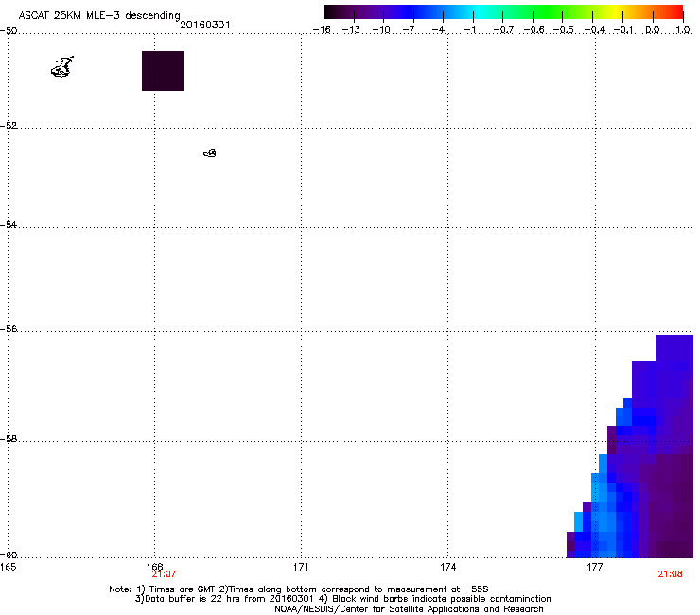The height and width of the screenshot is (615, 700).
Task: Click the "-58" latitude axis label
Action: point(9,439)
